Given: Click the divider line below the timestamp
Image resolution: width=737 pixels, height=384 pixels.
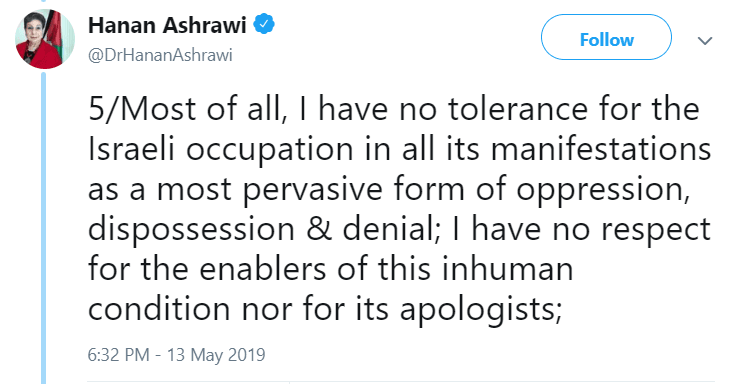Looking at the screenshot, I should (x=401, y=382).
